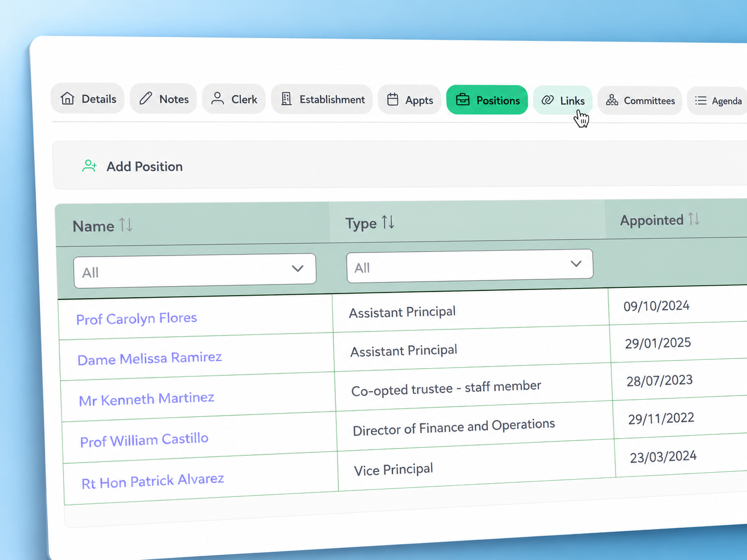Click the house icon on Details
This screenshot has height=560, width=747.
point(68,98)
